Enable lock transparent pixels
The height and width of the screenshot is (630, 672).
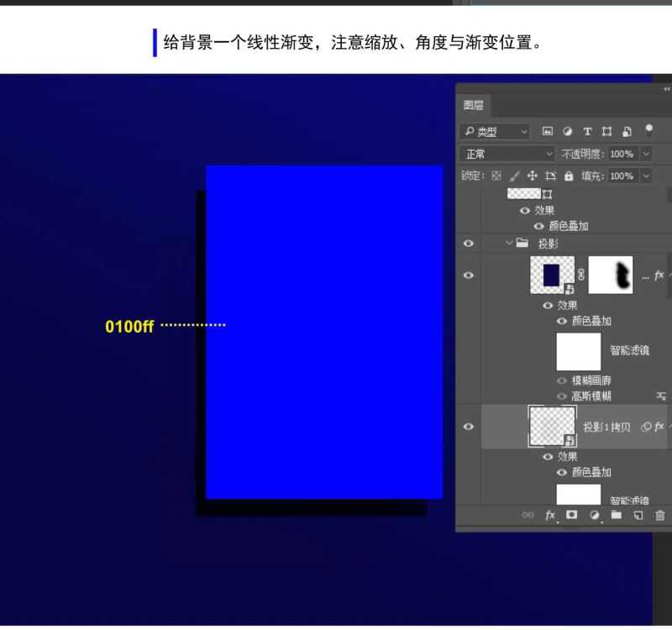click(x=496, y=176)
